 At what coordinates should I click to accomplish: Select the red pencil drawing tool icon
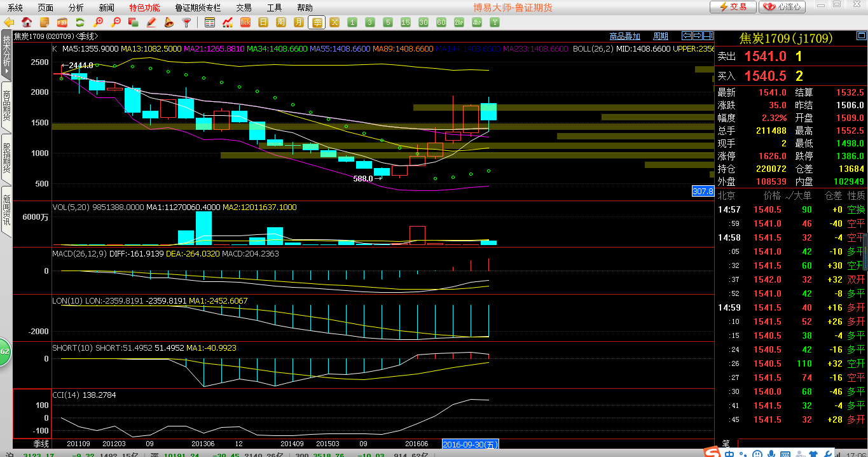click(x=151, y=23)
